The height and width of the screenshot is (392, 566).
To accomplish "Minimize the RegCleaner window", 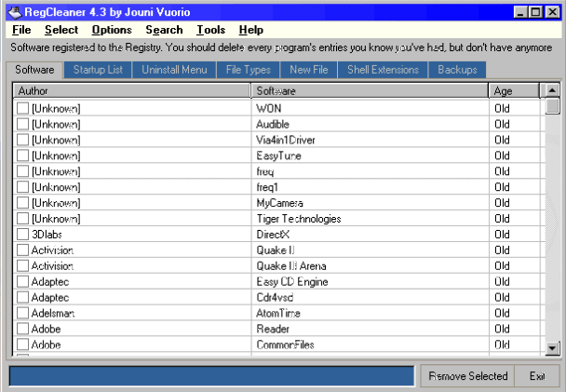I will click(x=520, y=12).
